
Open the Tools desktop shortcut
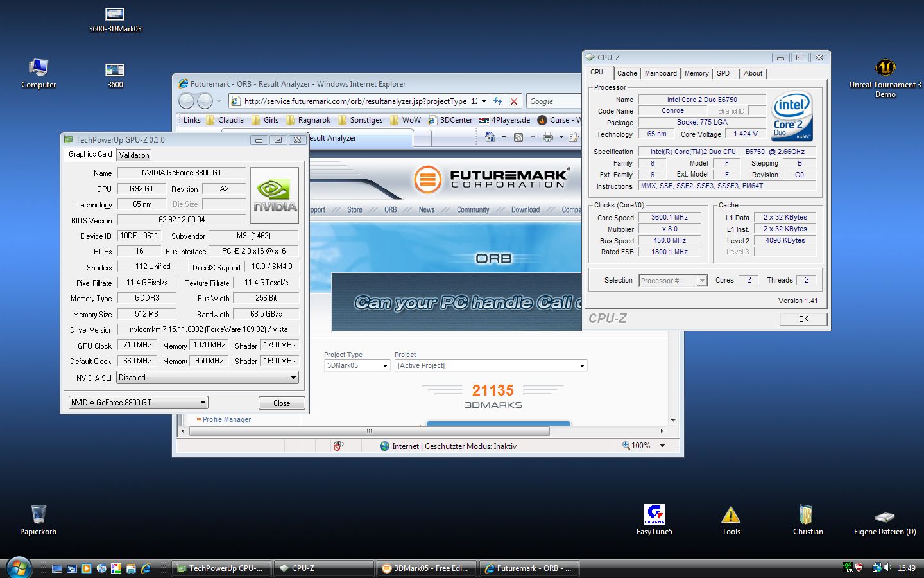(731, 520)
